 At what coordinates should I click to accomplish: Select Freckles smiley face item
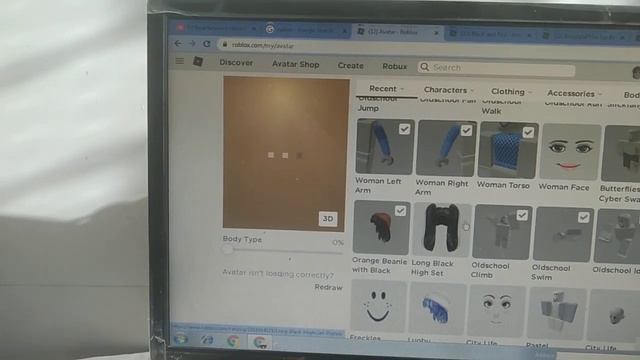(378, 306)
